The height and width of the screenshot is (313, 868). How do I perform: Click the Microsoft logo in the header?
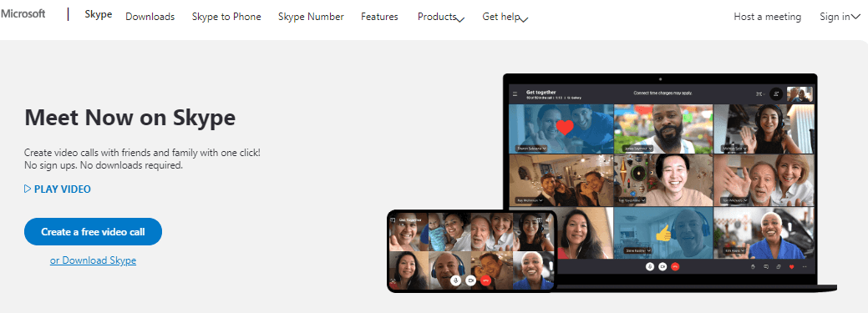[x=23, y=14]
